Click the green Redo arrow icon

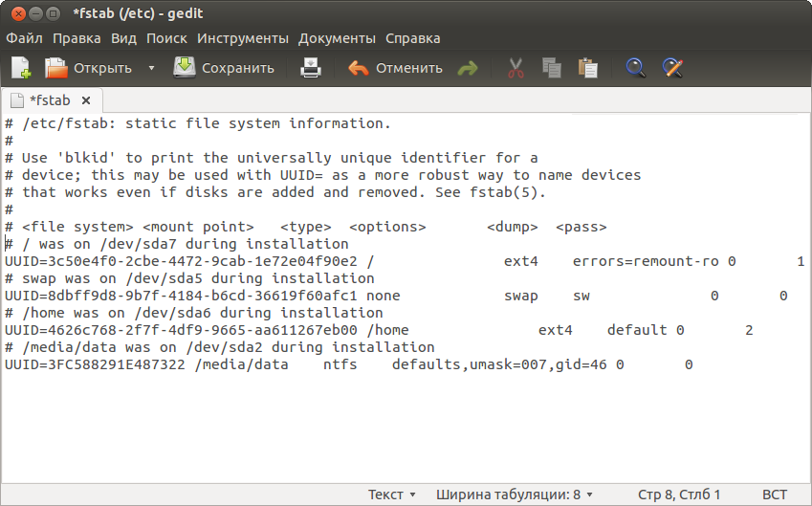pyautogui.click(x=468, y=68)
